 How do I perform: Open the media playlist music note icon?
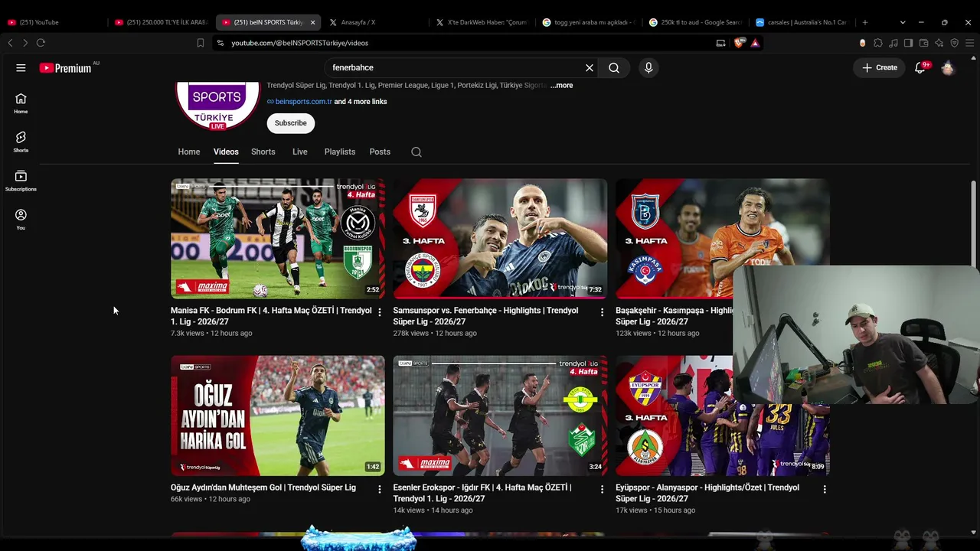[893, 43]
